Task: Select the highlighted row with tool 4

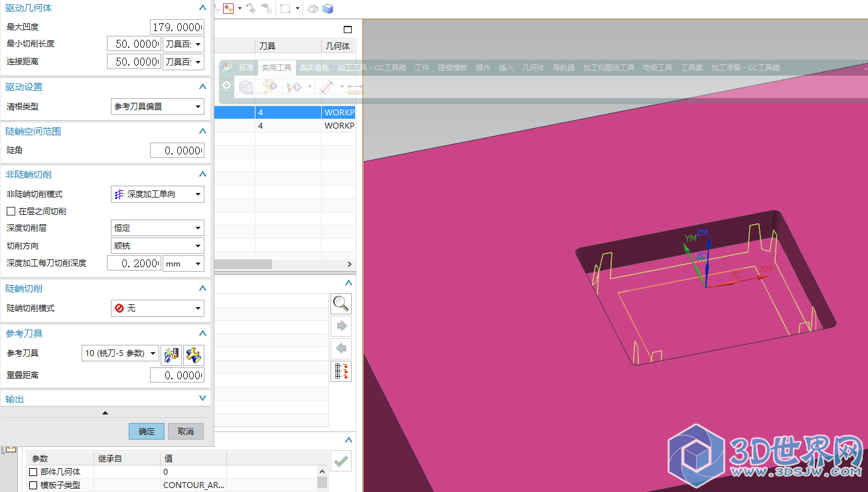Action: (285, 113)
